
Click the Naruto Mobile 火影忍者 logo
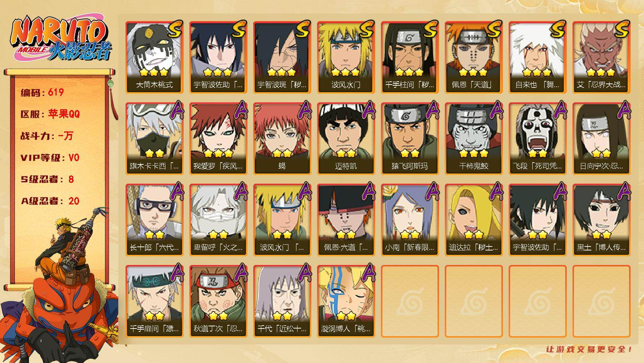pos(61,39)
